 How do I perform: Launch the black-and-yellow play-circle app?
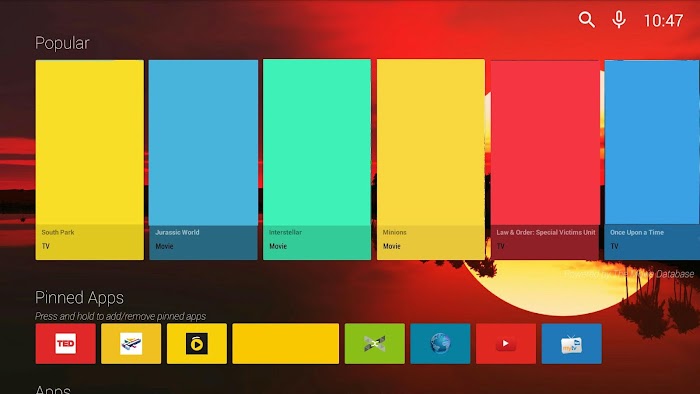coord(197,344)
